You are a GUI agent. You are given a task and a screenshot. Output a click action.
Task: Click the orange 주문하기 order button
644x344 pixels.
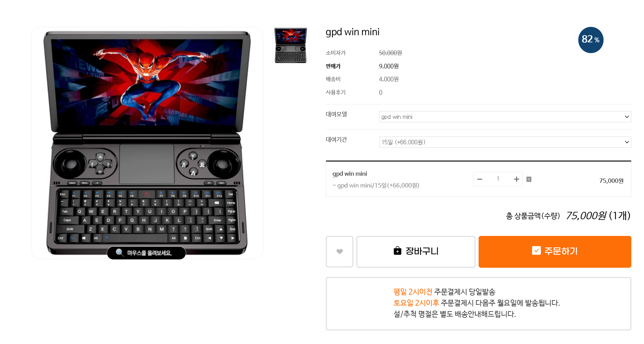[555, 252]
